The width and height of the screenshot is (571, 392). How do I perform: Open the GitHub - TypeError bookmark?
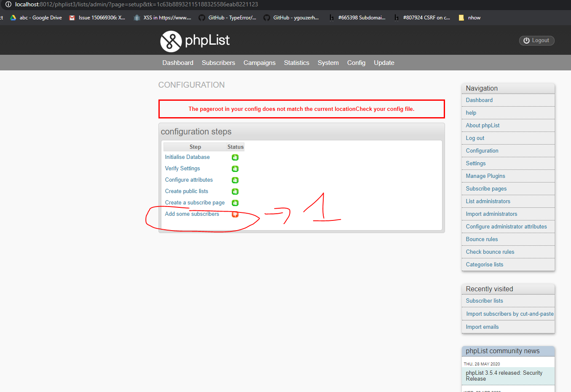(x=228, y=18)
